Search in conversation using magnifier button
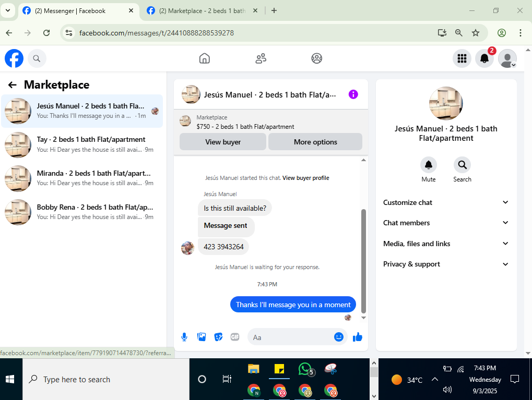532x400 pixels. coord(462,165)
